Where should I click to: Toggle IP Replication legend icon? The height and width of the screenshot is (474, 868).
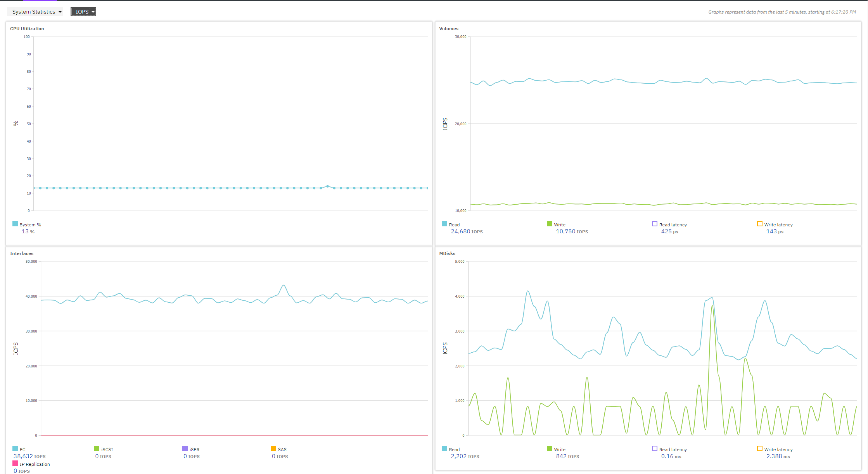tap(15, 463)
